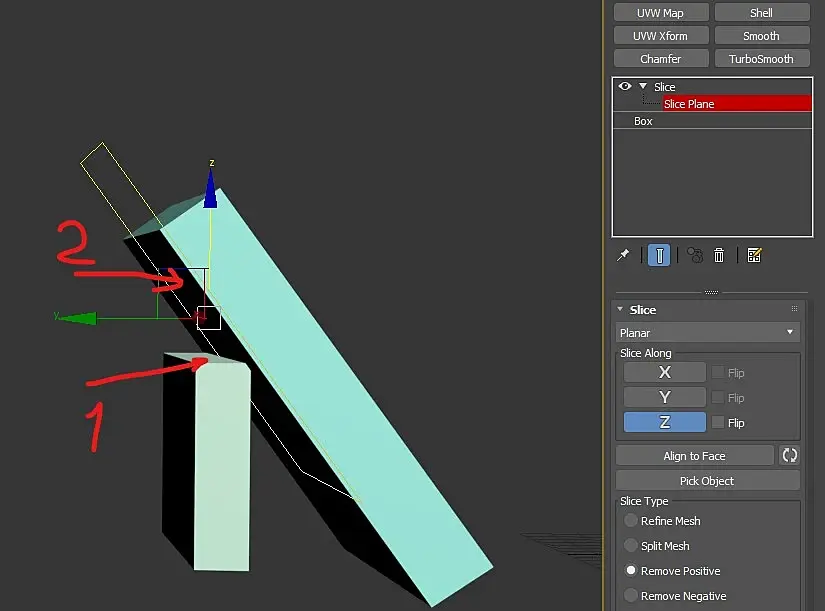The width and height of the screenshot is (825, 611).
Task: Click Make Unique icon
Action: click(x=695, y=256)
